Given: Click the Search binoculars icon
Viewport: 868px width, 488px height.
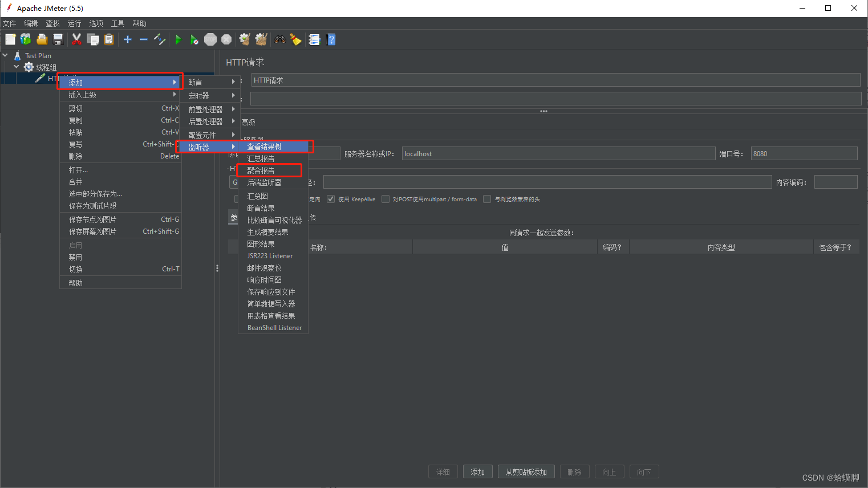Looking at the screenshot, I should tap(280, 39).
